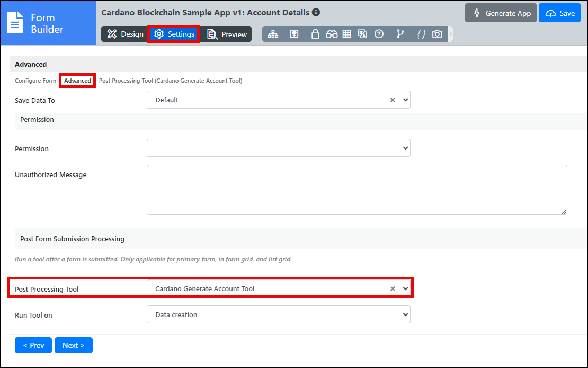
Task: Select the Advanced breadcrumb step
Action: (x=78, y=81)
